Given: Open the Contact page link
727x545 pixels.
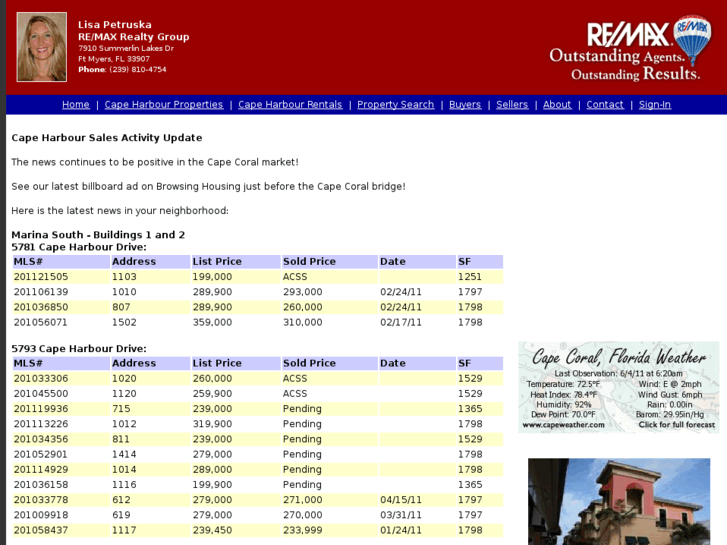Looking at the screenshot, I should (x=605, y=104).
